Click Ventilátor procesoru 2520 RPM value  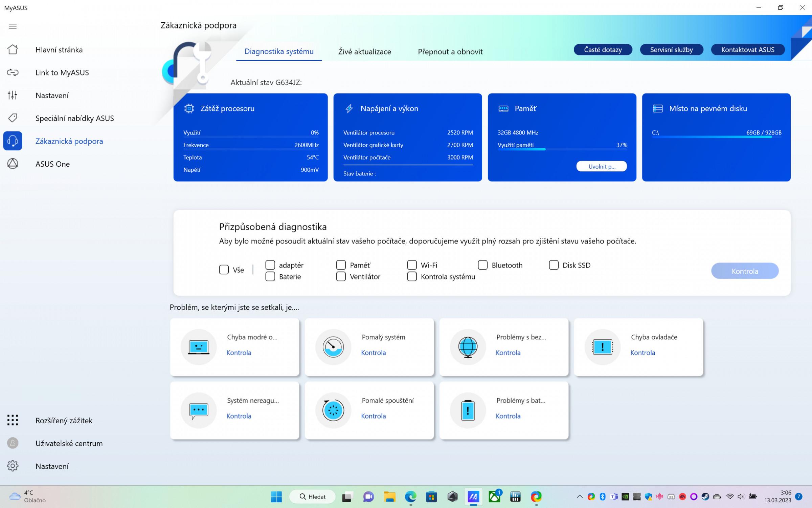(460, 132)
